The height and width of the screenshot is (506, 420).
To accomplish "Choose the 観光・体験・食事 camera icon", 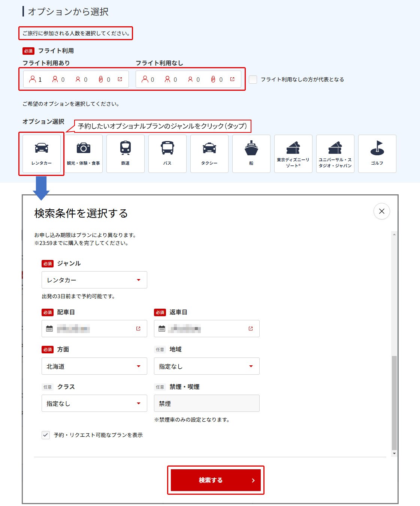I will 84,153.
